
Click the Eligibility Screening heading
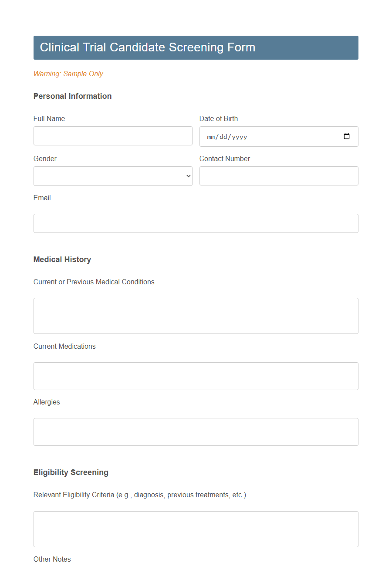(71, 472)
